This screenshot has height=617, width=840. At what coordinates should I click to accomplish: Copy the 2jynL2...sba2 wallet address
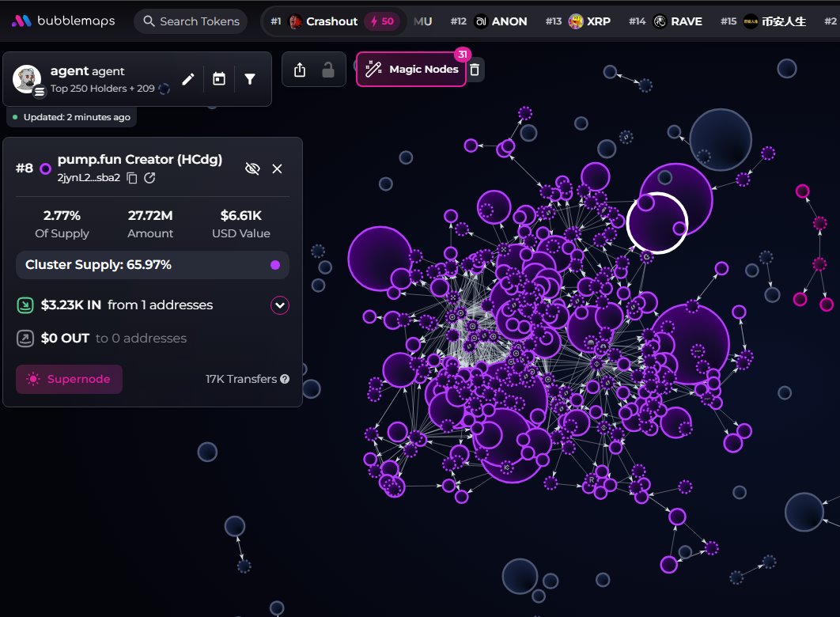[x=132, y=178]
